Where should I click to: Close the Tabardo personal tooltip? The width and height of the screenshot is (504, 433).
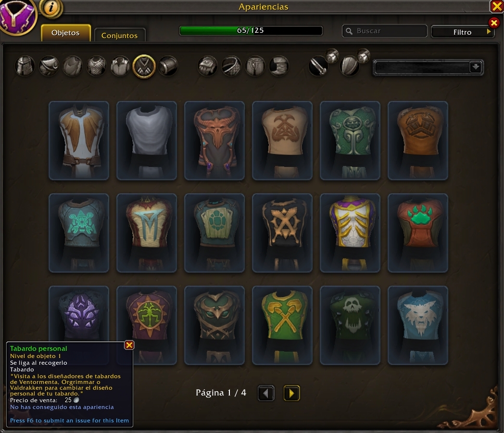(129, 345)
